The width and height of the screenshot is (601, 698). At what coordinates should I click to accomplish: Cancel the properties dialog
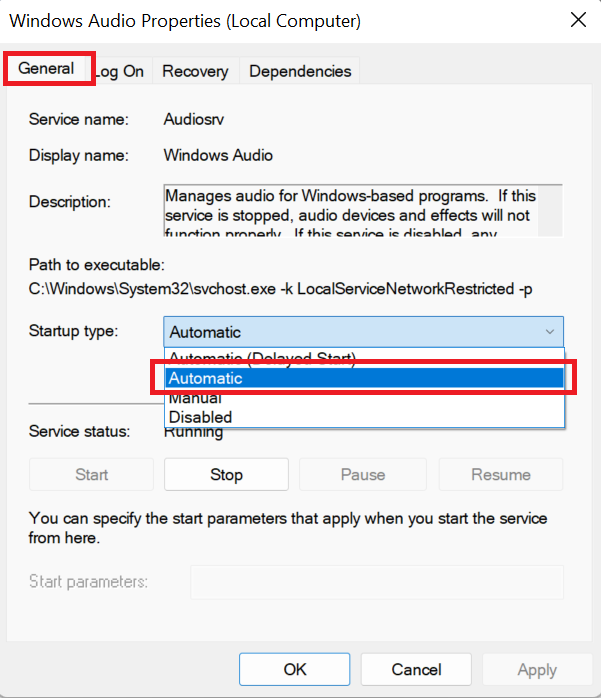click(x=416, y=669)
